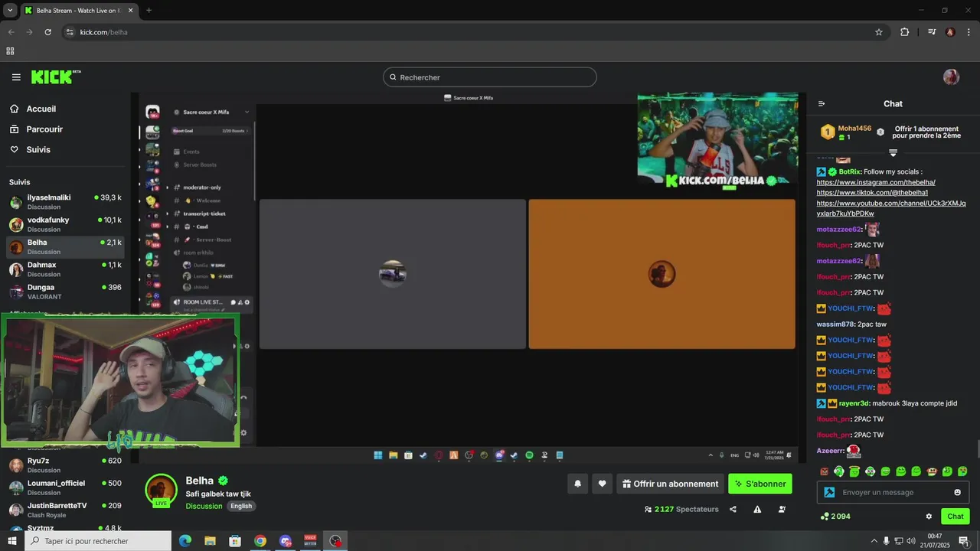The height and width of the screenshot is (551, 980).
Task: Open JustinBarretteTV channel in sidebar
Action: tap(65, 510)
